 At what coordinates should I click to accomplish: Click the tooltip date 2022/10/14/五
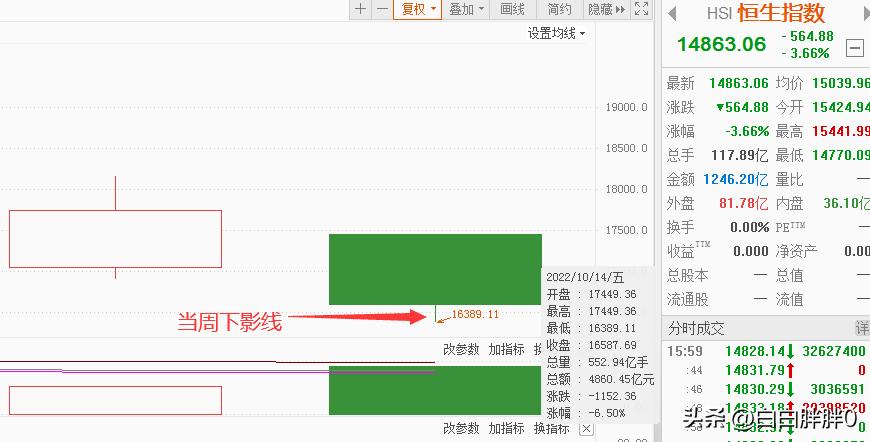pos(585,277)
